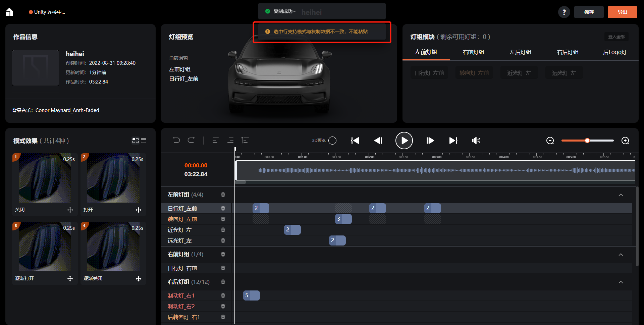
Task: Collapse the 右前灯组 section
Action: (x=621, y=255)
